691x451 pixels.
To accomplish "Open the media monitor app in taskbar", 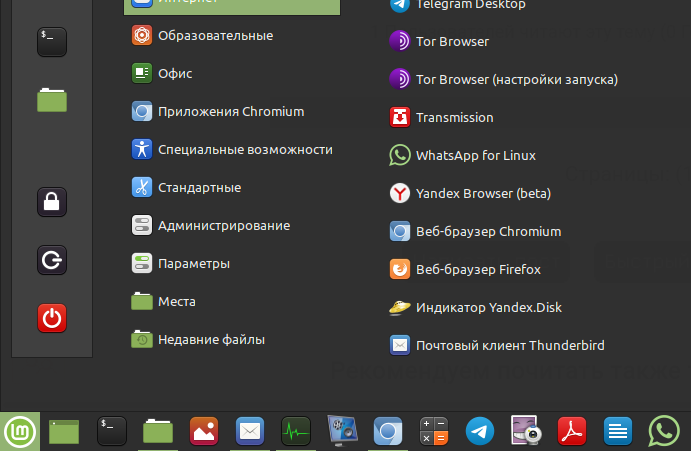I will click(342, 431).
